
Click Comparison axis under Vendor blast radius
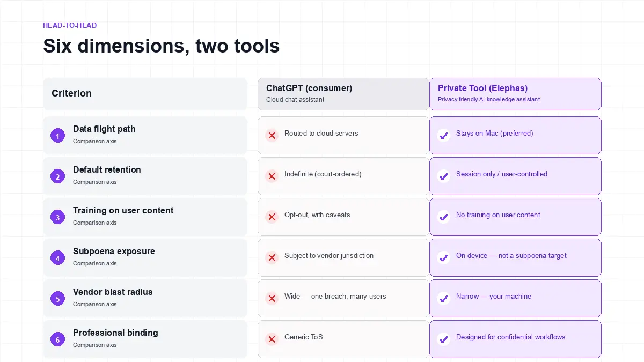pos(95,305)
